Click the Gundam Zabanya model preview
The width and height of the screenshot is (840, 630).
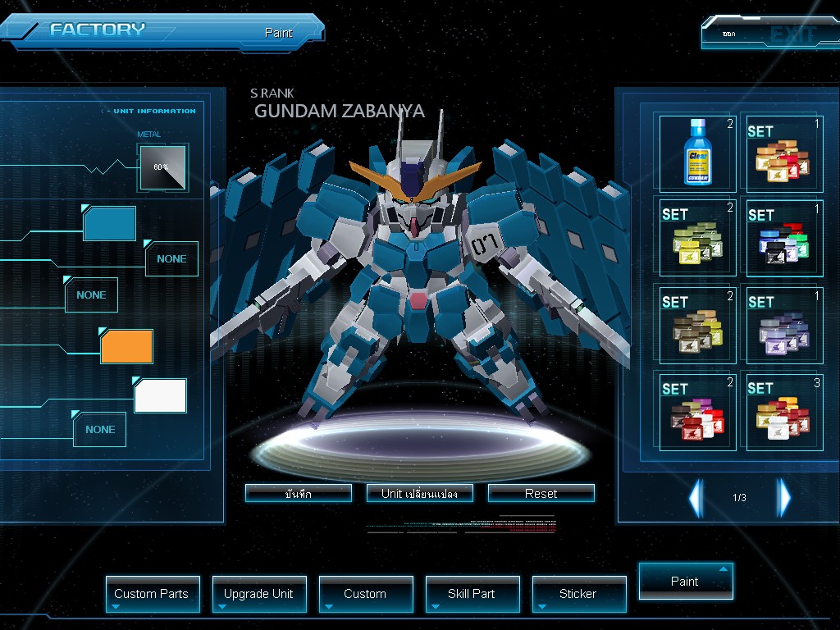point(419,268)
